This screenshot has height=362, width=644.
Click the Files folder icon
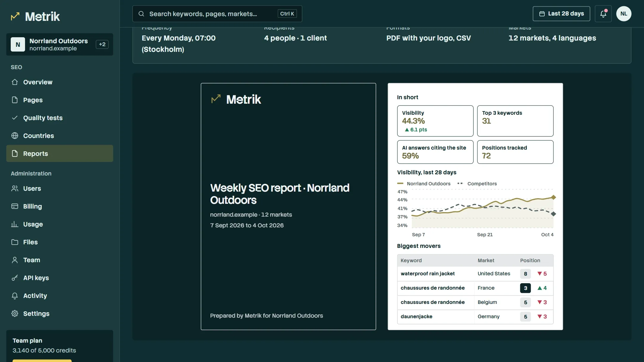coord(15,242)
